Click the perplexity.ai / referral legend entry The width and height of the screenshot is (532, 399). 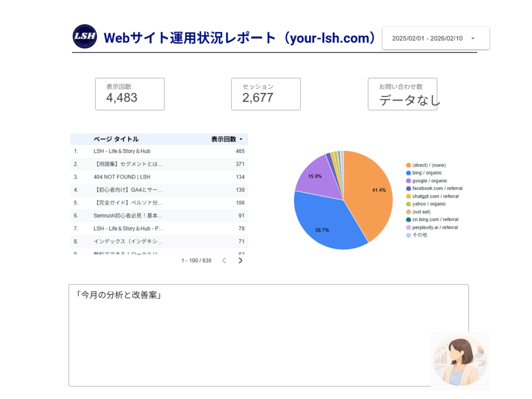tap(435, 228)
